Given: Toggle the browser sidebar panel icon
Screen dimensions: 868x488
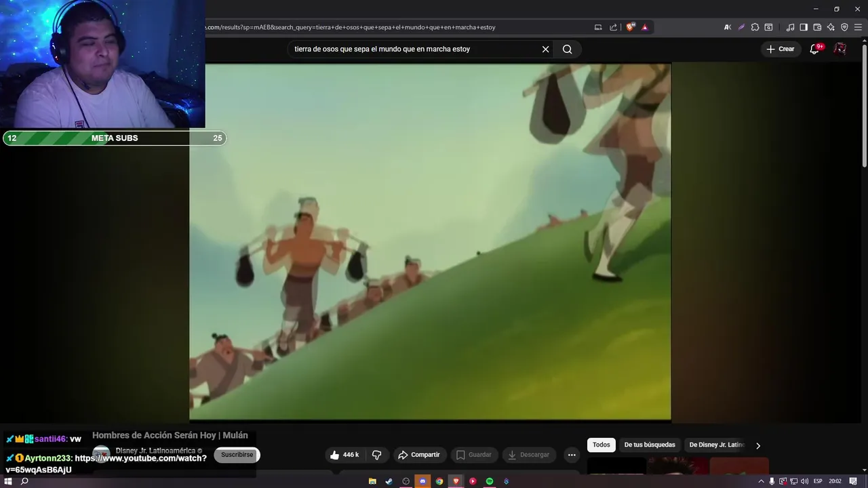Looking at the screenshot, I should pos(804,27).
